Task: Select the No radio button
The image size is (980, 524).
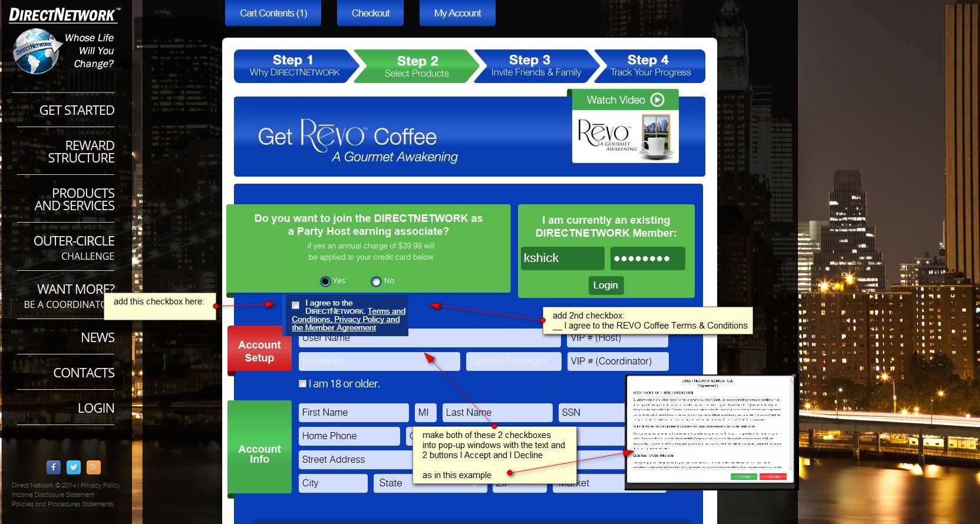Action: pyautogui.click(x=376, y=281)
